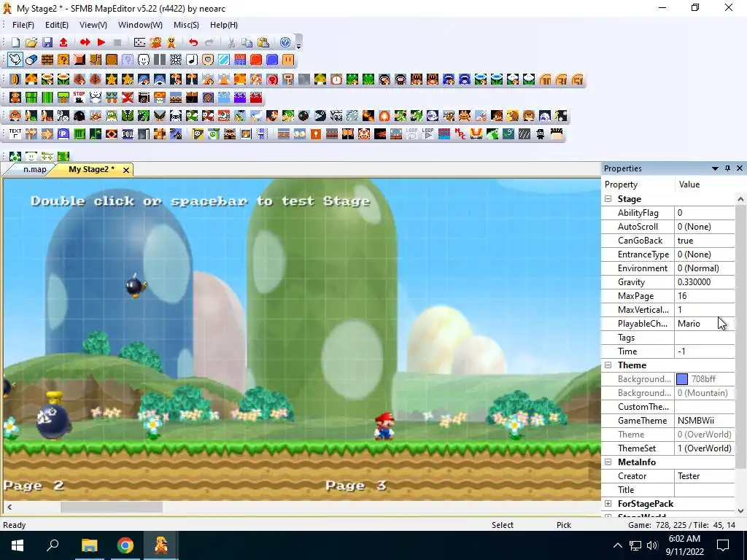Viewport: 747px width, 560px height.
Task: Select the white glove pointer tool
Action: coord(15,60)
